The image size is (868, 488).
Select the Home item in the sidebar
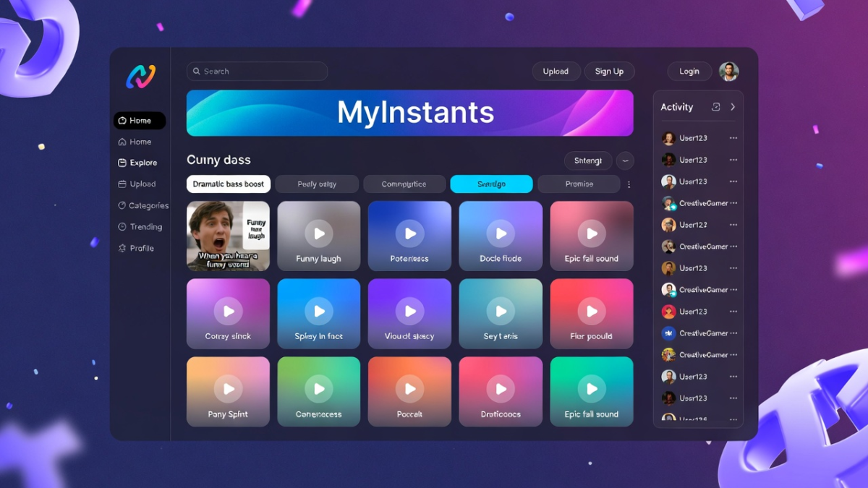click(x=138, y=141)
